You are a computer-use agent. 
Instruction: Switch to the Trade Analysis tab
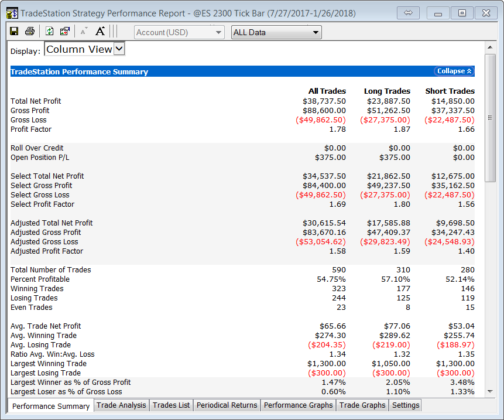(121, 405)
